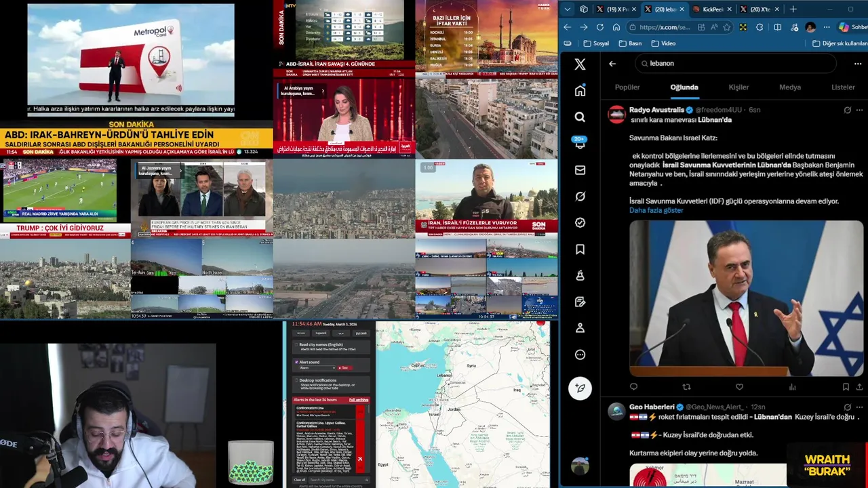The height and width of the screenshot is (488, 868).
Task: Repost the Radyo Avustralis post
Action: [686, 387]
